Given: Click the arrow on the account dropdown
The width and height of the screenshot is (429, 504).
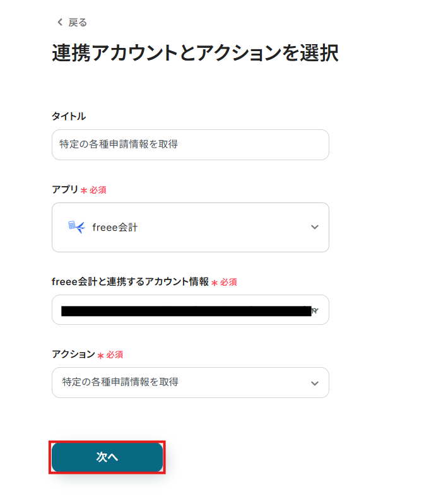Looking at the screenshot, I should [315, 310].
